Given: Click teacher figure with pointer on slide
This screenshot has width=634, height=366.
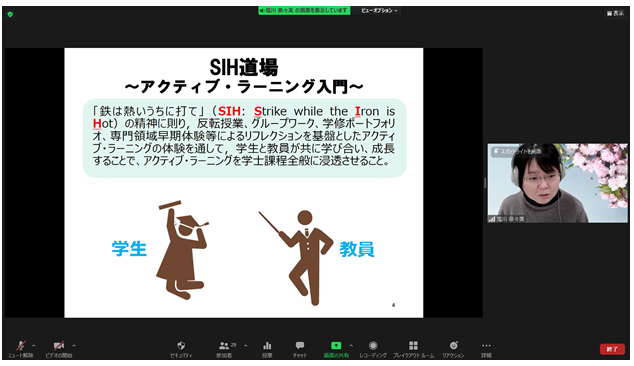Looking at the screenshot, I should [x=297, y=257].
